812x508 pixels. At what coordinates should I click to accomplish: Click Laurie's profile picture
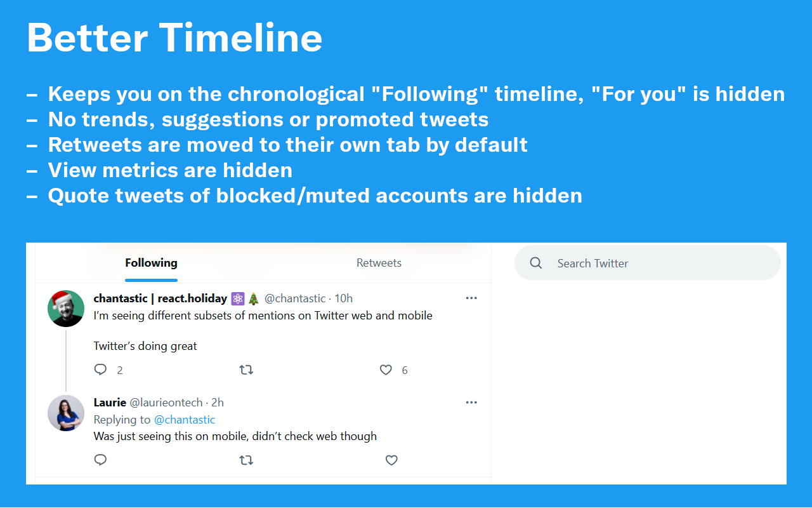[66, 413]
